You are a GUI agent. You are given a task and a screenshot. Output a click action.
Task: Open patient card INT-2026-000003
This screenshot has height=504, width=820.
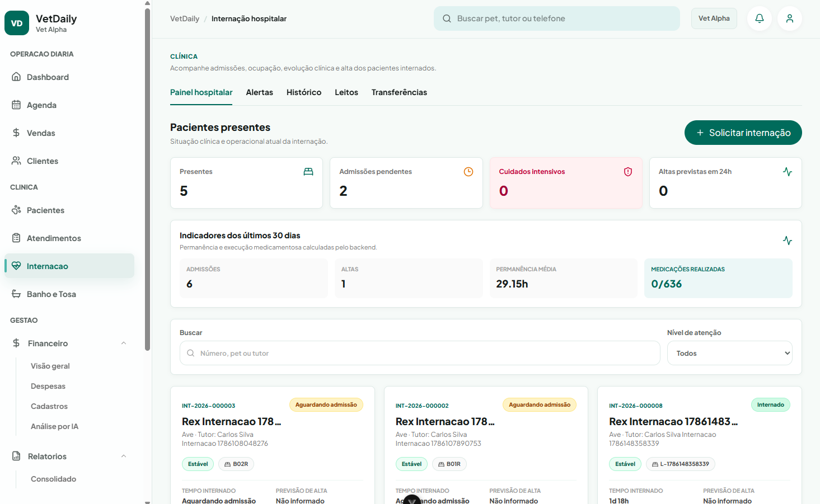click(273, 445)
